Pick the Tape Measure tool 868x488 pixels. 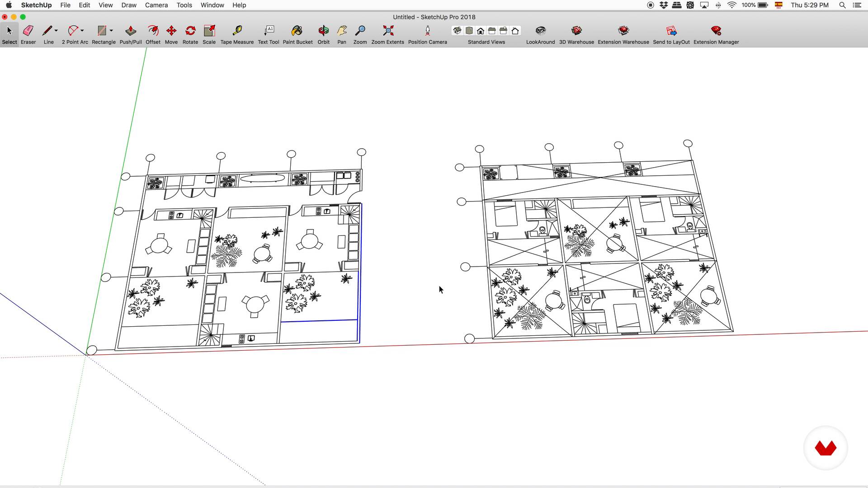[x=237, y=31]
